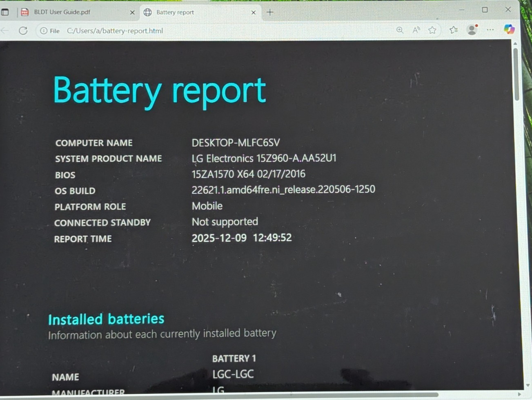Maximize the Edge window
The width and height of the screenshot is (532, 400).
point(485,9)
